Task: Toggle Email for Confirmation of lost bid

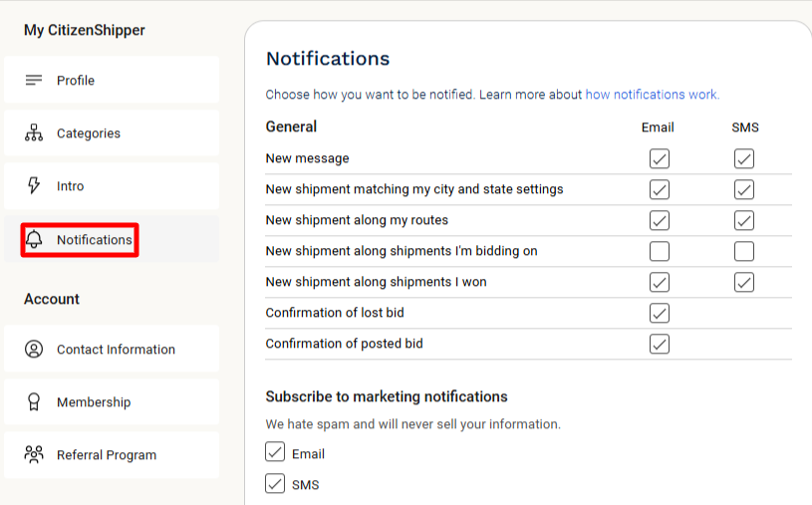Action: point(660,313)
